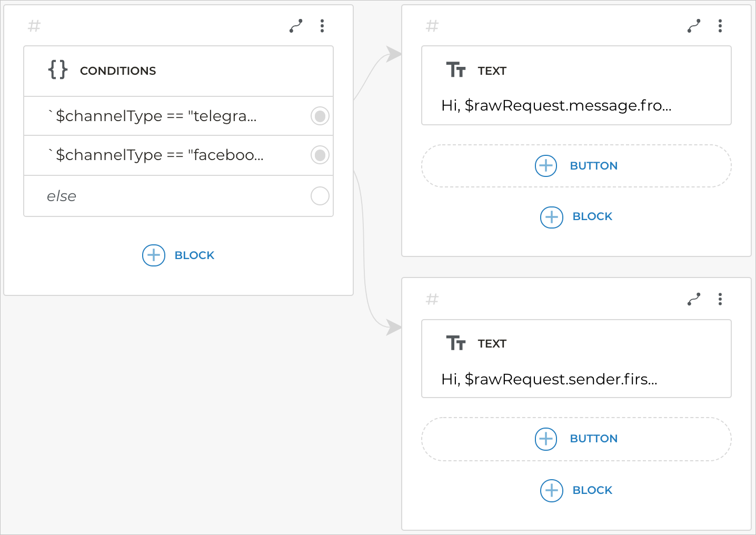756x535 pixels.
Task: Select the facebook channelType condition connector
Action: tap(320, 155)
